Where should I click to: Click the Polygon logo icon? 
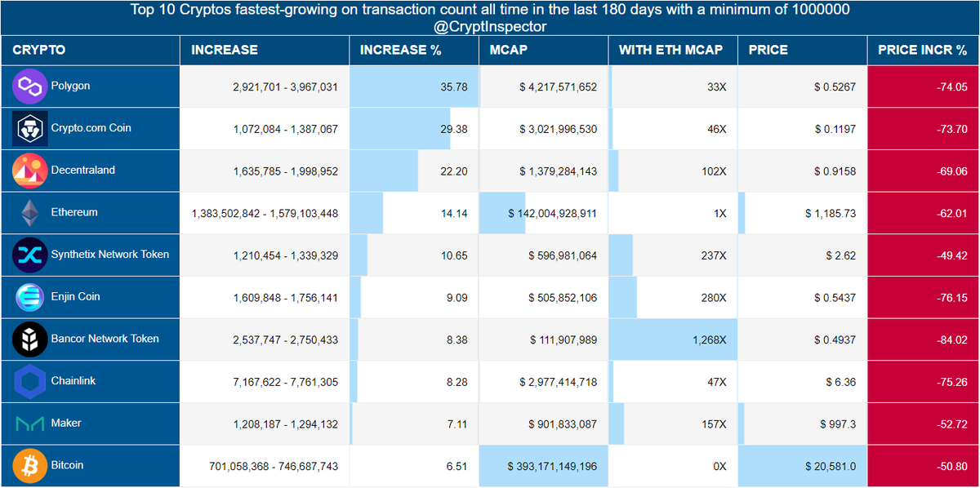pyautogui.click(x=30, y=87)
